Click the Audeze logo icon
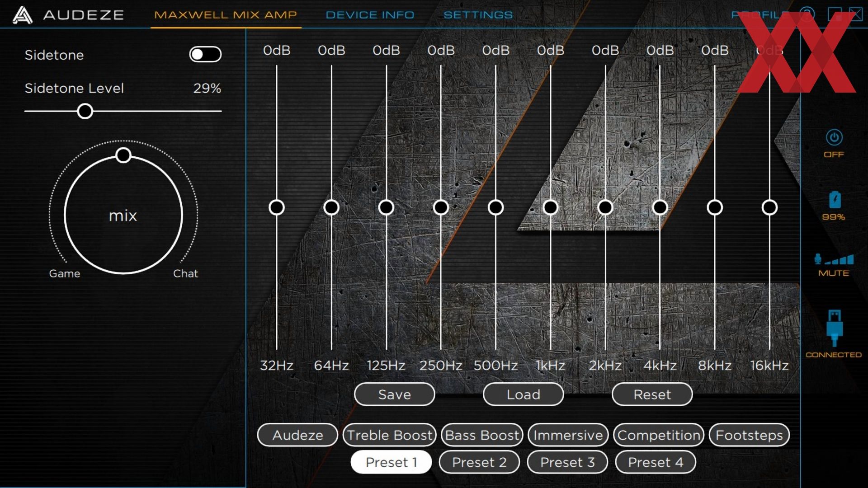 coord(23,15)
